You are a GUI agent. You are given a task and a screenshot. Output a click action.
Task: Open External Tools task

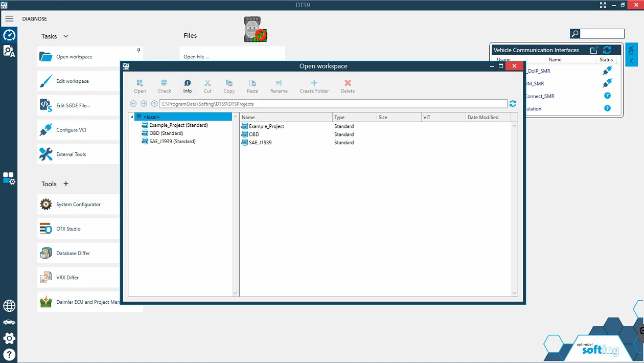[79, 154]
